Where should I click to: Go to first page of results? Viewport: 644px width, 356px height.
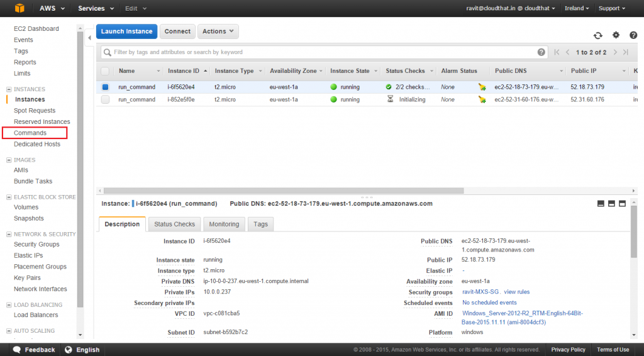(x=557, y=52)
